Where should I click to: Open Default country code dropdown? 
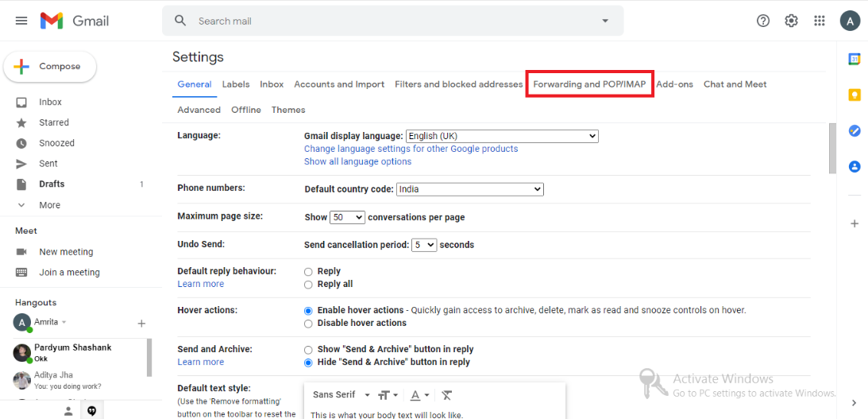pyautogui.click(x=470, y=189)
